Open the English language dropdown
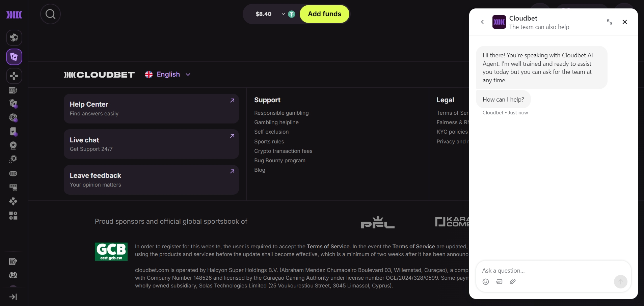 coord(168,75)
